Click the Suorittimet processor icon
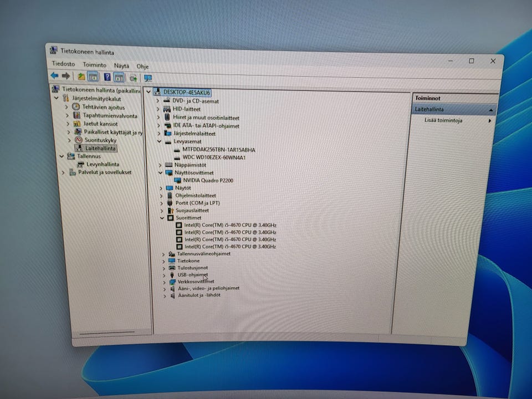Screen dimensions: 532x399 tap(170, 218)
